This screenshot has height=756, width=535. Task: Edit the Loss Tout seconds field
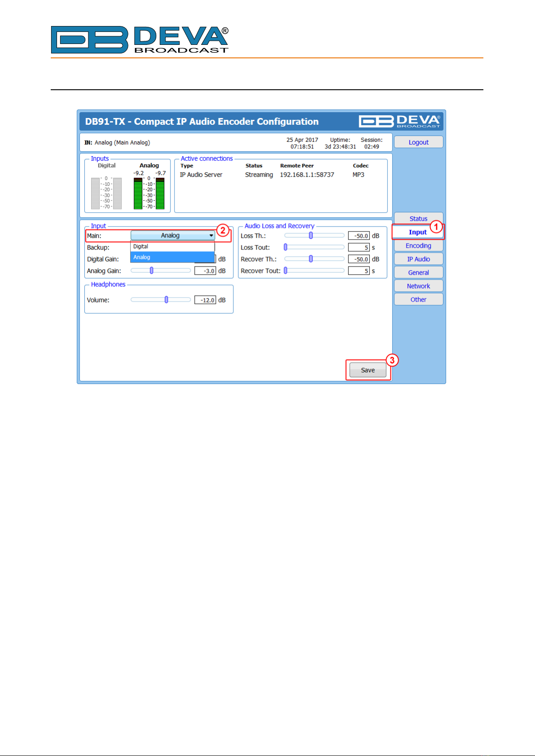[x=359, y=248]
